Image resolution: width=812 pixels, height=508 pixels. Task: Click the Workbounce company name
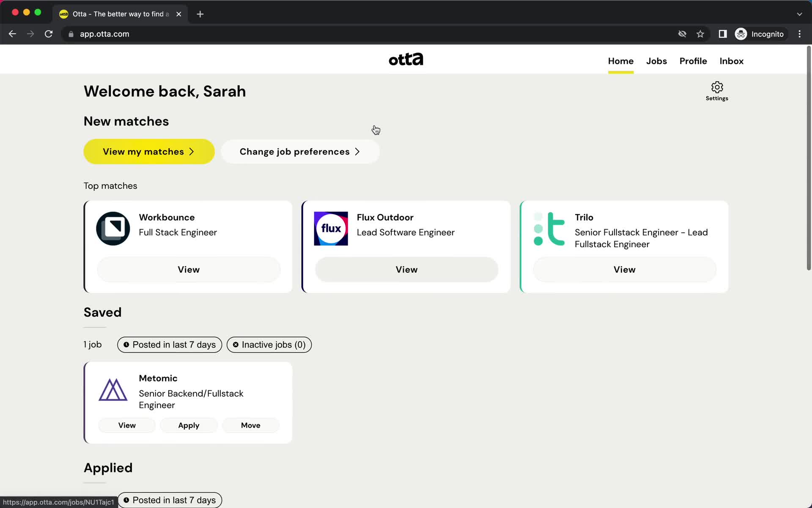[167, 217]
